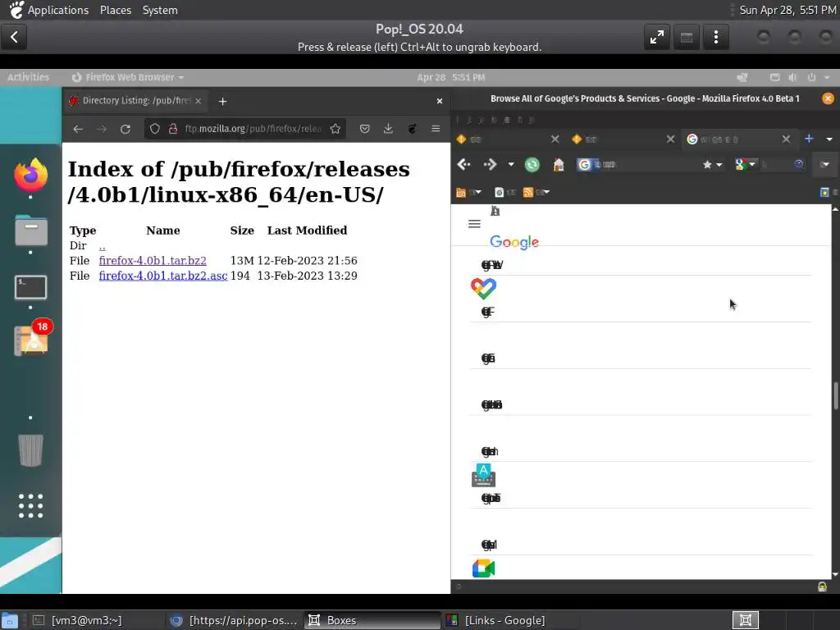Open the Places menu
The height and width of the screenshot is (630, 840).
116,10
